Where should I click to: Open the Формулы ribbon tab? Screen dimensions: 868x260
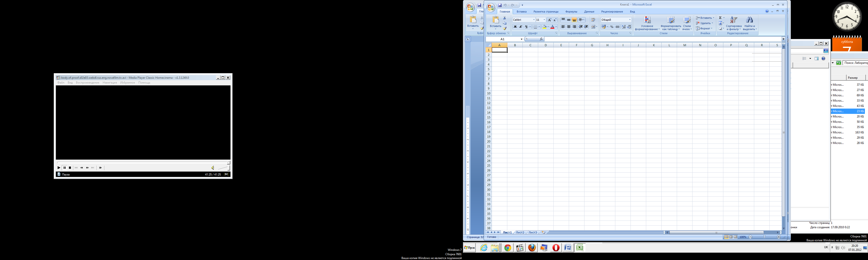pos(571,12)
